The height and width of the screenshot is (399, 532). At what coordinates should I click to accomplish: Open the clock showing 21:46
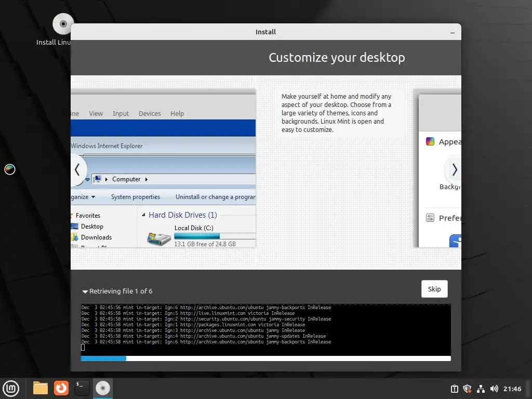pyautogui.click(x=512, y=389)
